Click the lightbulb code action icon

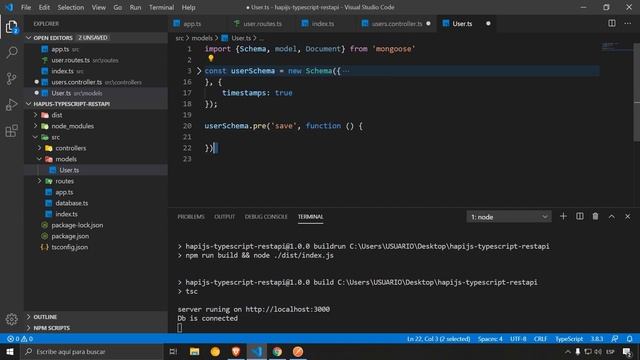(211, 59)
